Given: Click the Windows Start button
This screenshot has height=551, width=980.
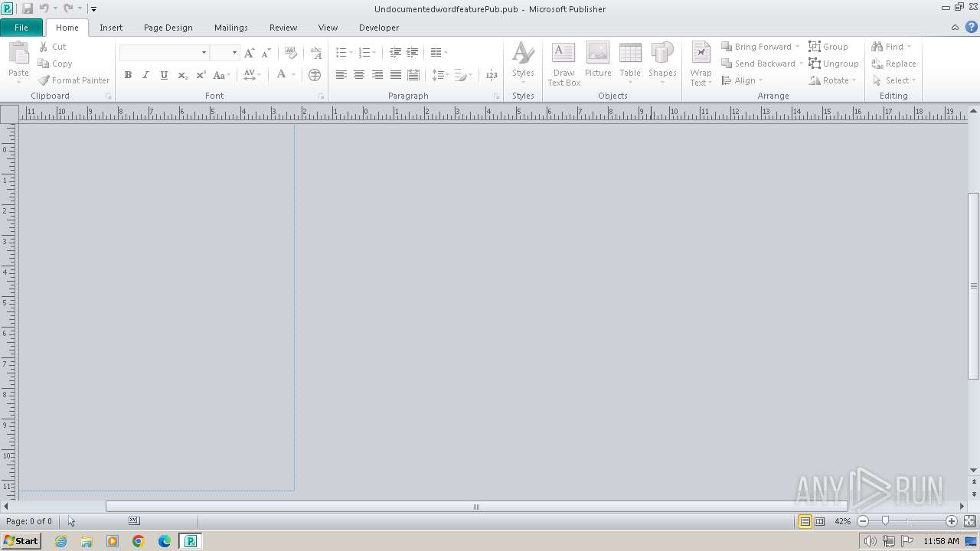Looking at the screenshot, I should (21, 540).
